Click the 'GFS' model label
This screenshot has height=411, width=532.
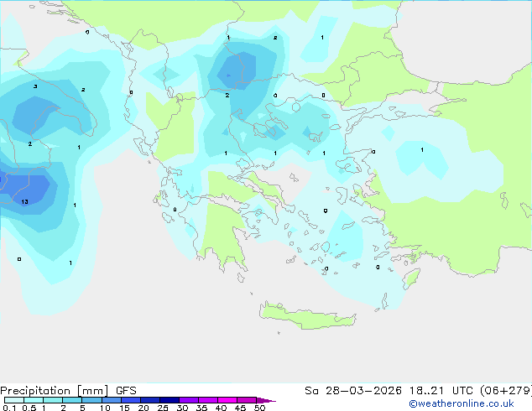tap(126, 391)
